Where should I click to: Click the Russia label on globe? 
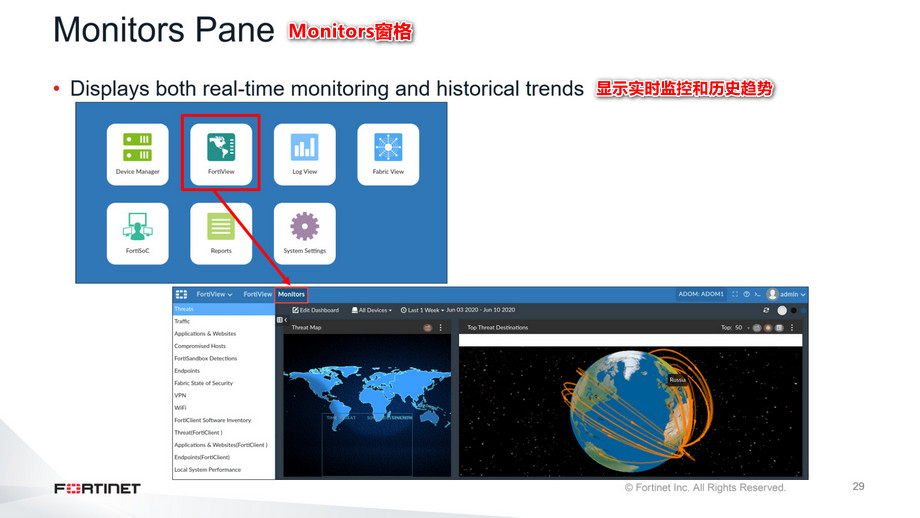click(678, 380)
